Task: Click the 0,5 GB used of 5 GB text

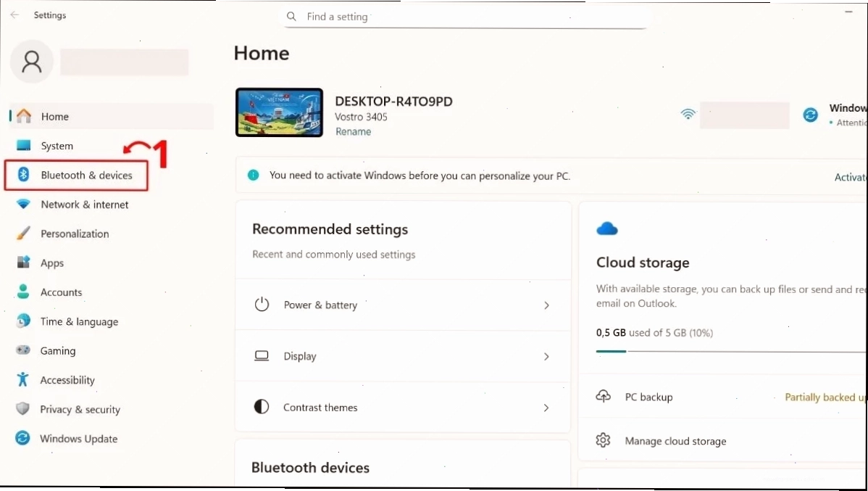Action: pos(654,332)
